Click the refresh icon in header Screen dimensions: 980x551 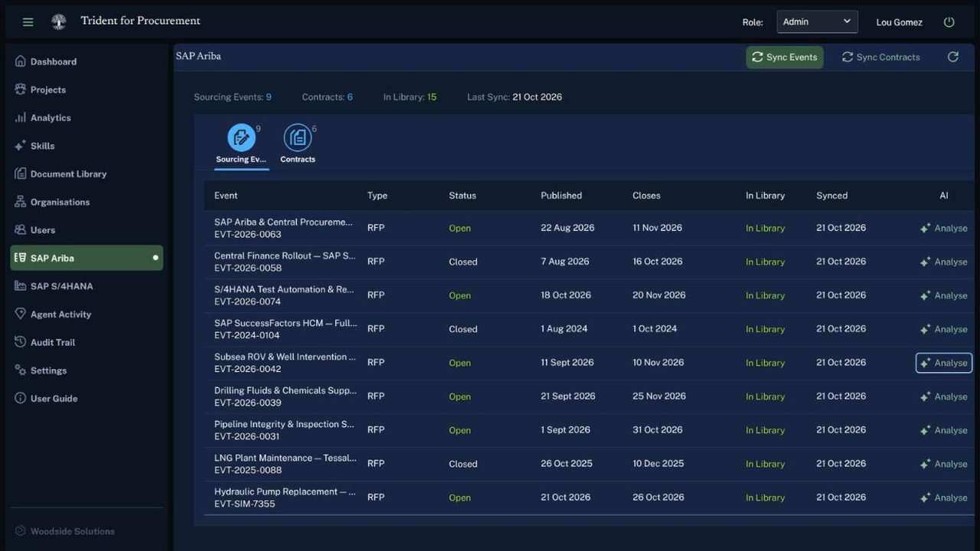click(x=953, y=57)
